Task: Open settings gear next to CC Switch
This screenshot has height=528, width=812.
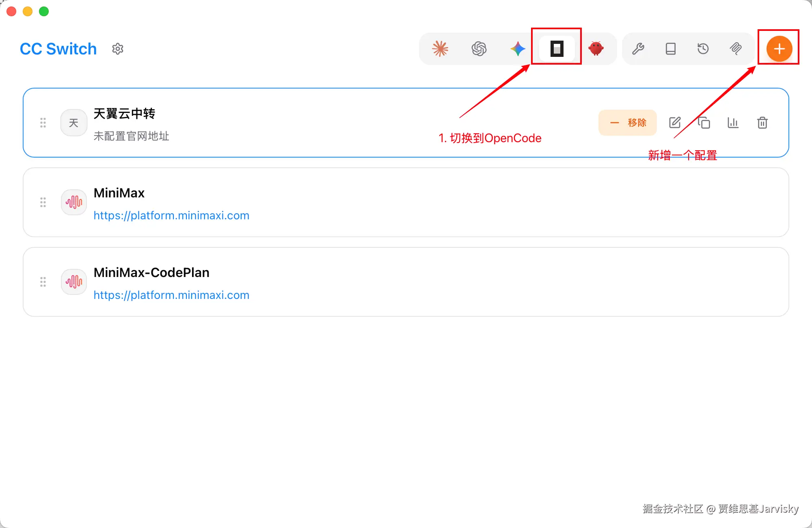Action: (118, 49)
